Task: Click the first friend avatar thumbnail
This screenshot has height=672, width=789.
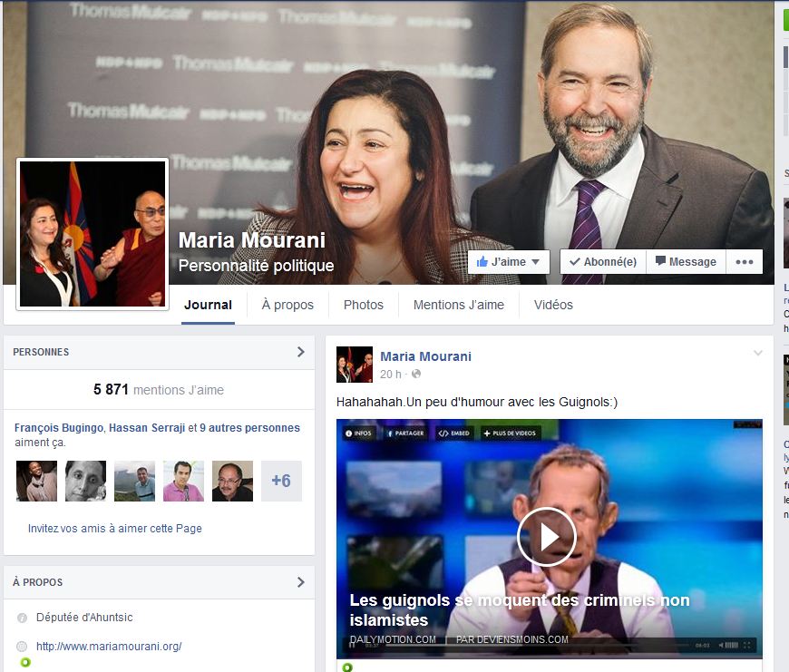Action: (x=37, y=481)
